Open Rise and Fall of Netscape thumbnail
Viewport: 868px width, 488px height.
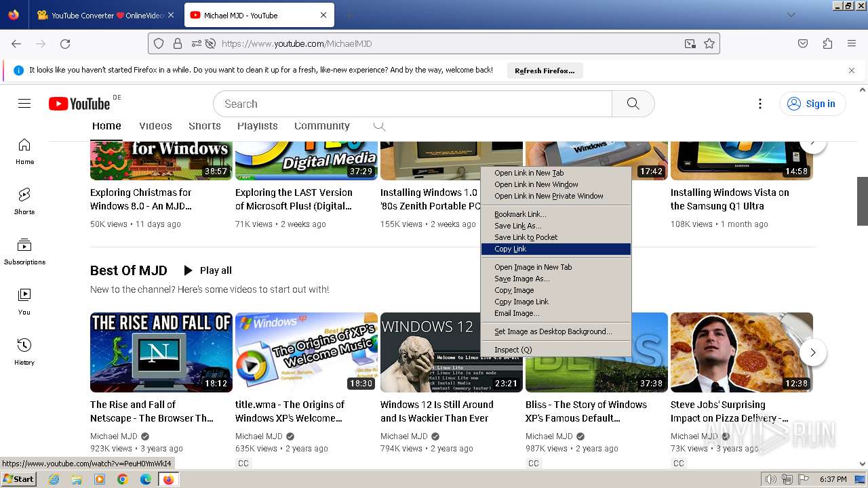pyautogui.click(x=161, y=352)
